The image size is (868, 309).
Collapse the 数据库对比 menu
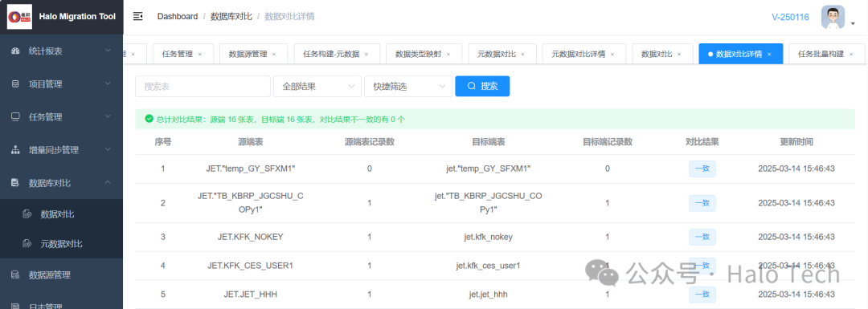coord(108,183)
